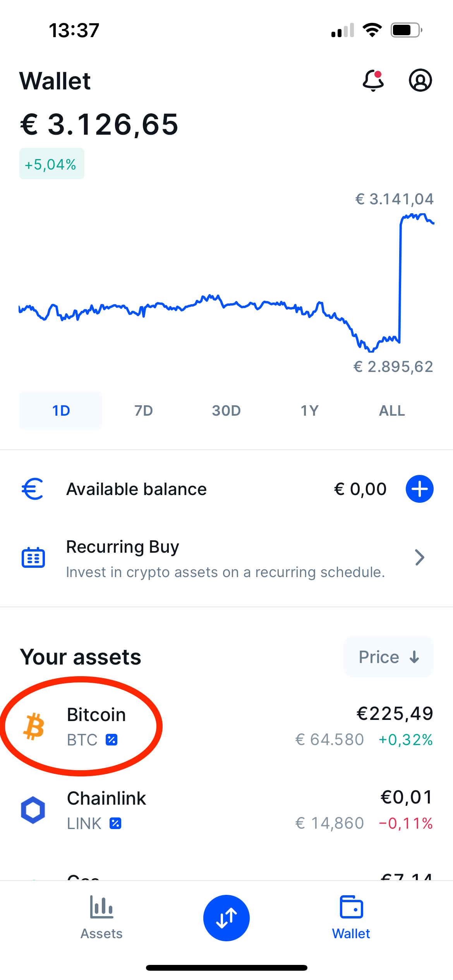Viewport: 453px width, 980px height.
Task: Switch chart range to 30D
Action: pyautogui.click(x=226, y=411)
